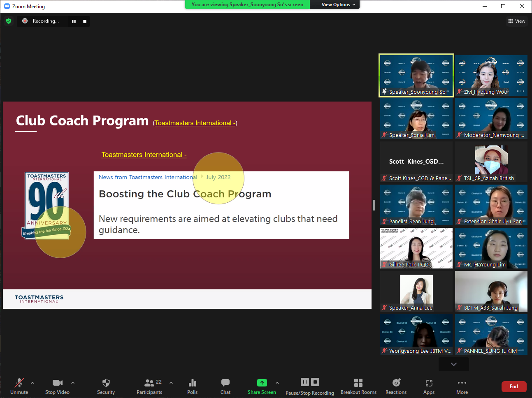Select Moderator_Namyoung video tile
The height and width of the screenshot is (398, 532).
[x=491, y=119]
